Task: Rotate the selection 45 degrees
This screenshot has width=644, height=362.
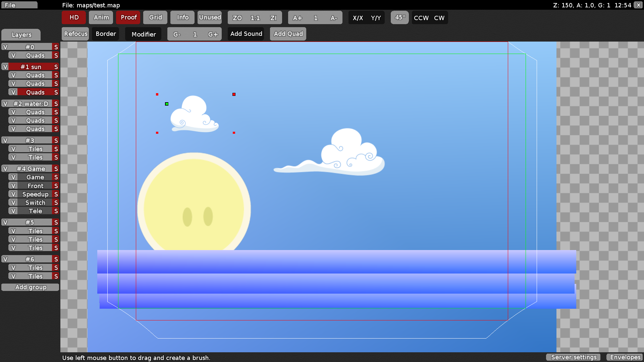Action: click(x=399, y=17)
